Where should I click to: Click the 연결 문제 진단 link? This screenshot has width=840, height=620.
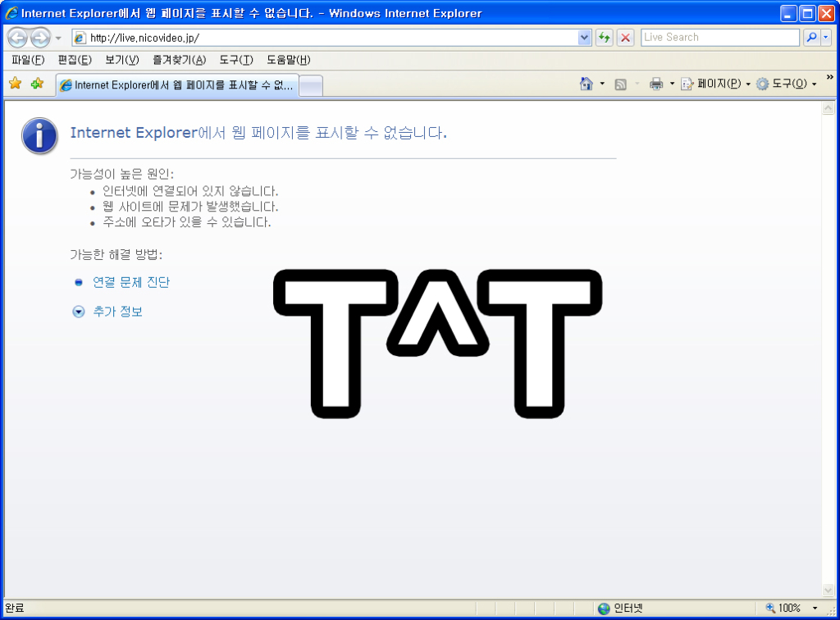pos(130,282)
